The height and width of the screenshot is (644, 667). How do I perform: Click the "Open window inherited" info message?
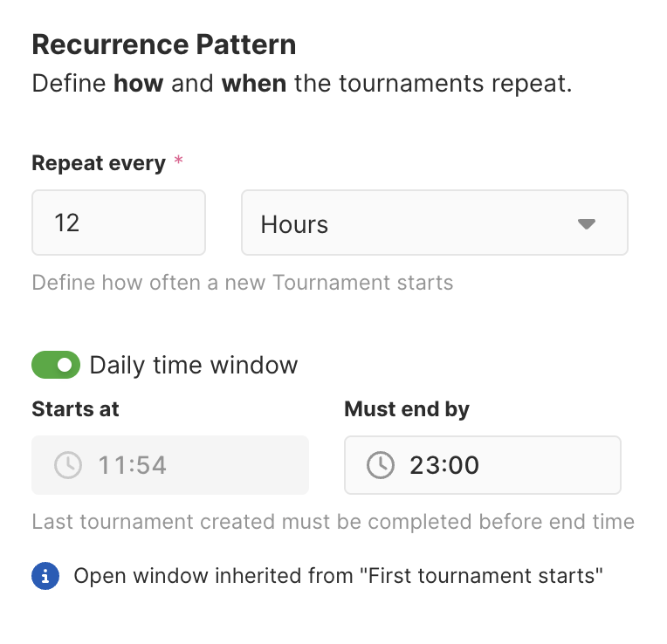click(339, 576)
